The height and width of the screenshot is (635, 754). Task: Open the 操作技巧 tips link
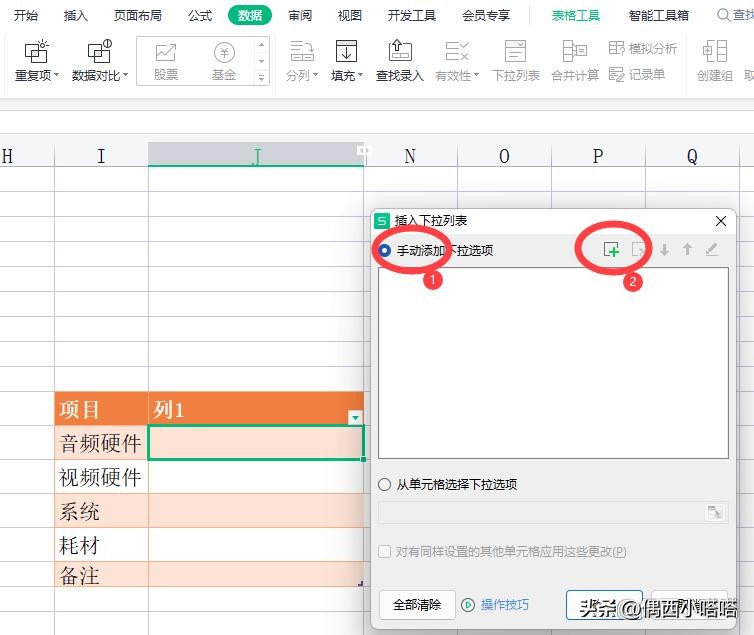pos(504,605)
